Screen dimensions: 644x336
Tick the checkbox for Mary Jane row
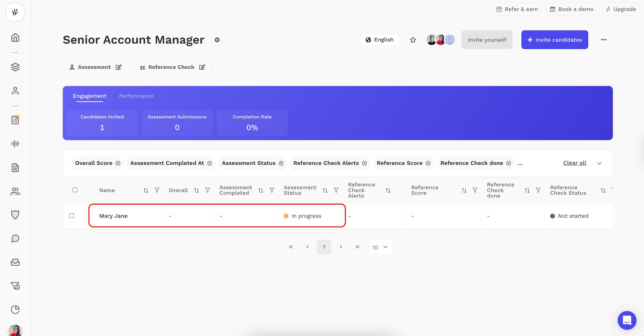72,216
